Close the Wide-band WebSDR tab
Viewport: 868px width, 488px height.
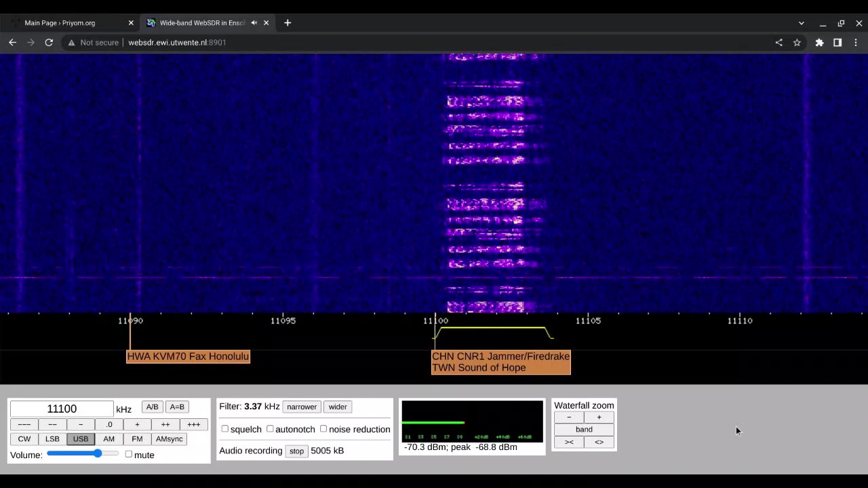tap(266, 22)
